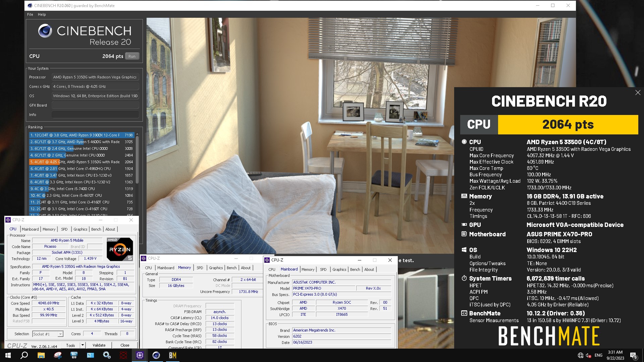Open the Windows Start menu
Screen dimensions: 644x362
(x=8, y=355)
